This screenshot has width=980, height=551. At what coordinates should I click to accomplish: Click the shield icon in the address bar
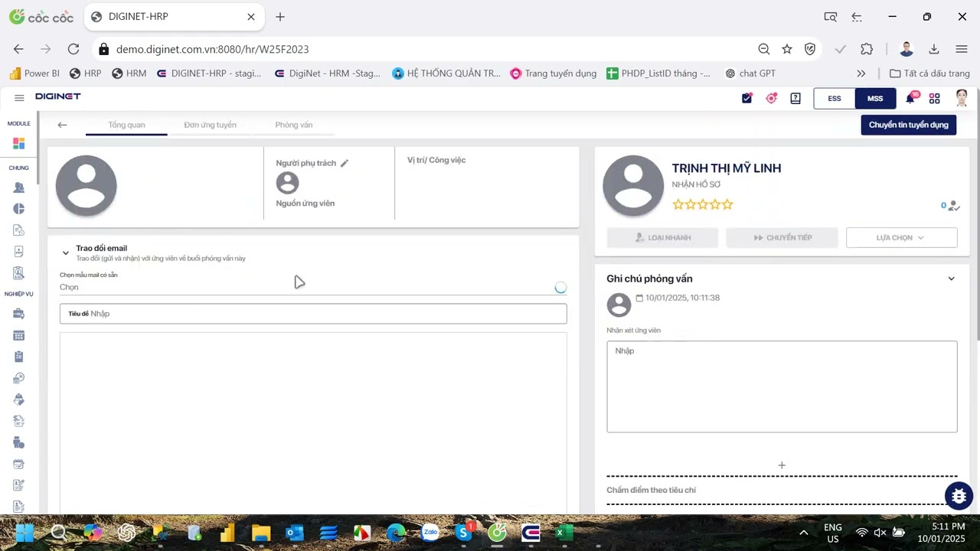click(810, 49)
